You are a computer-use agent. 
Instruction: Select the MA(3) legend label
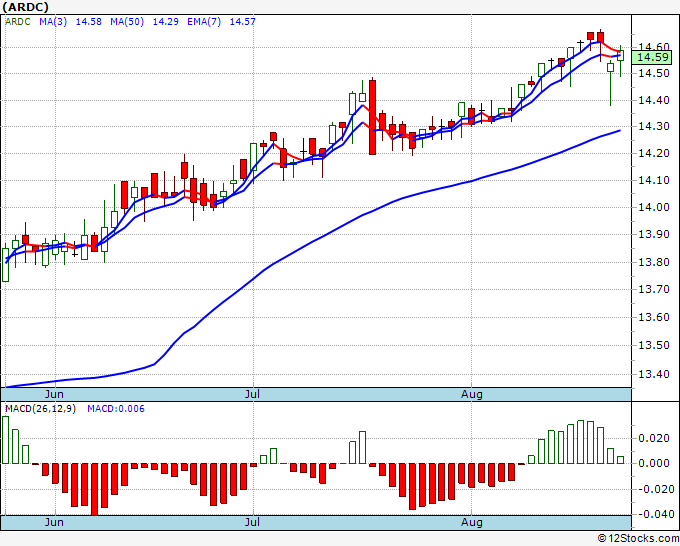tap(53, 22)
